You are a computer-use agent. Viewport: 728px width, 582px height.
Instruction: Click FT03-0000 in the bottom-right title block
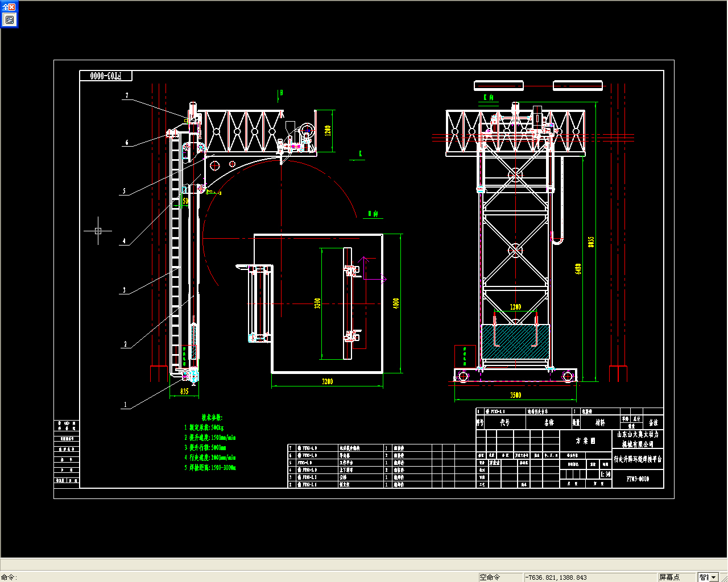(638, 479)
